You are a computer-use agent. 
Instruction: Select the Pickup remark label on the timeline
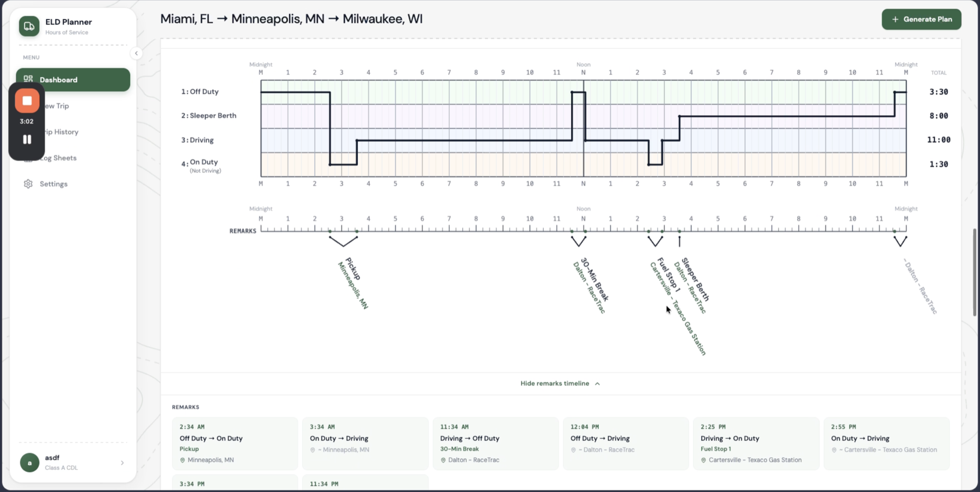tap(353, 268)
